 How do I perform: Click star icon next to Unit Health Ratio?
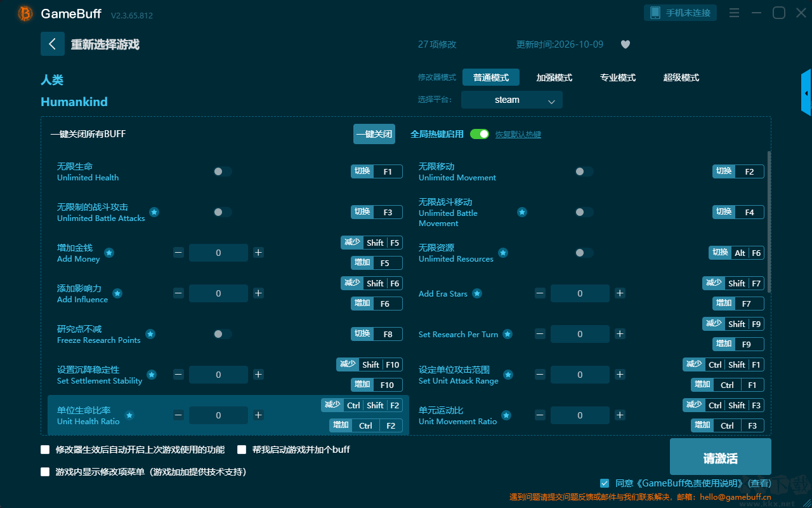[x=129, y=415]
